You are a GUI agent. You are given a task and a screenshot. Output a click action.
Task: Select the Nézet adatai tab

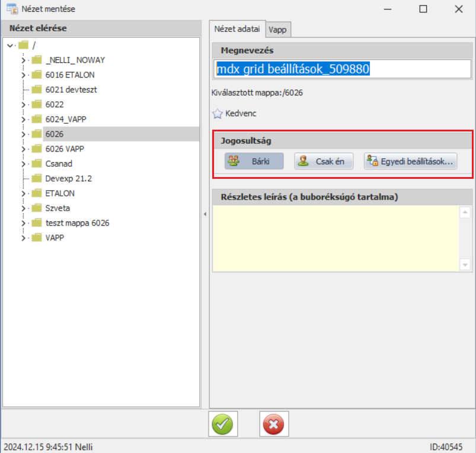click(x=237, y=29)
